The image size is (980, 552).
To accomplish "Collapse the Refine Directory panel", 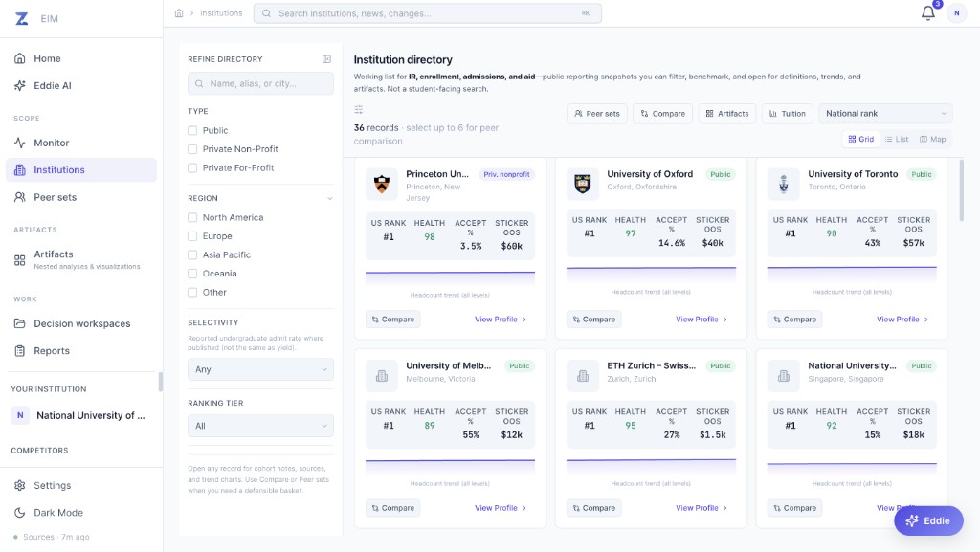I will pyautogui.click(x=326, y=58).
